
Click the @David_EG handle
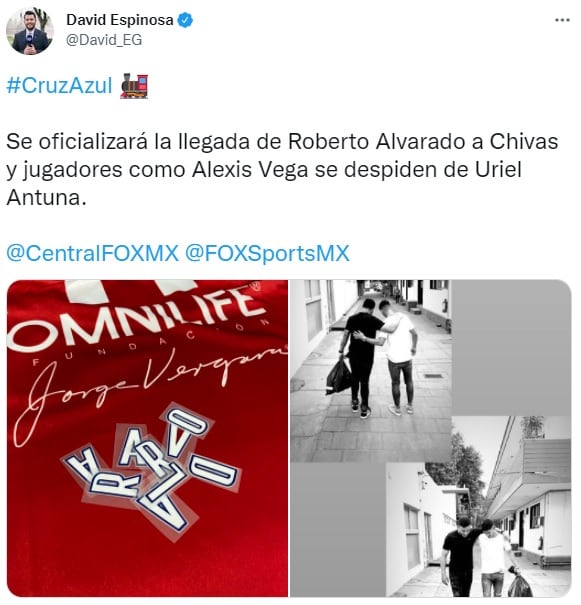point(104,40)
